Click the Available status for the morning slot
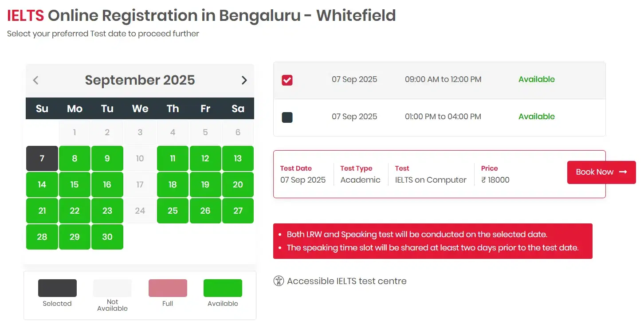 coord(537,79)
